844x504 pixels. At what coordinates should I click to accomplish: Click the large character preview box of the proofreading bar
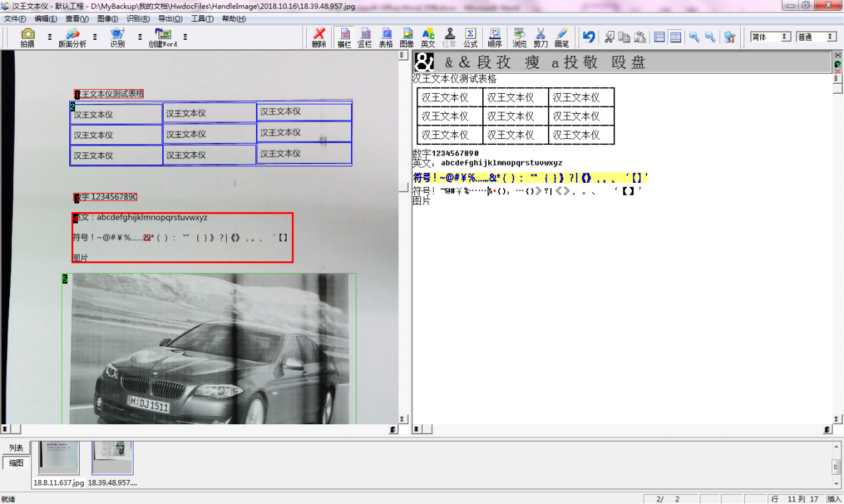tap(424, 63)
